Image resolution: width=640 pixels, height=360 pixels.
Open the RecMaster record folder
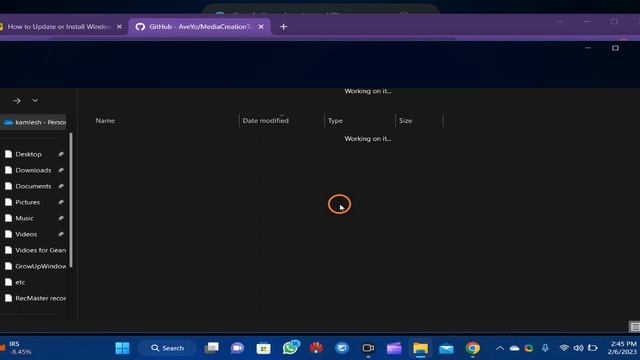tap(36, 298)
